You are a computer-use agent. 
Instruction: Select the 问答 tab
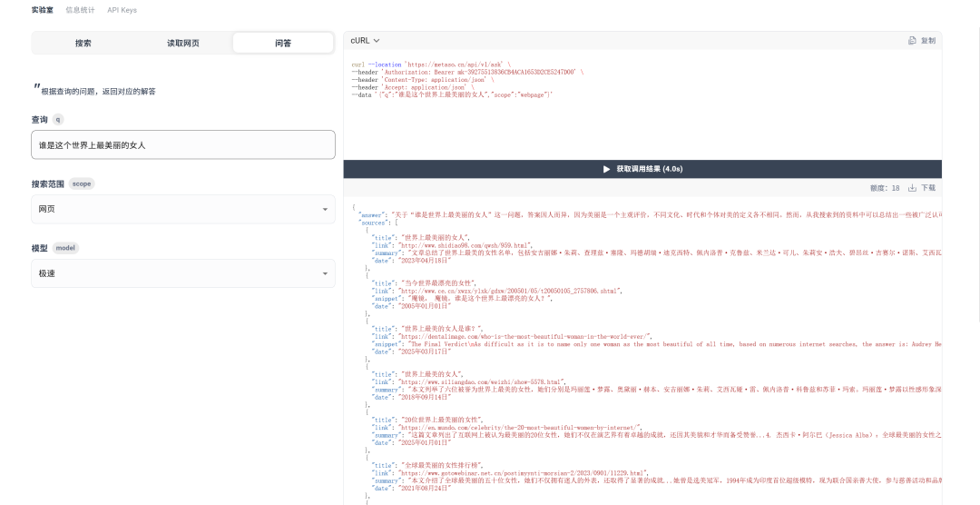tap(283, 44)
